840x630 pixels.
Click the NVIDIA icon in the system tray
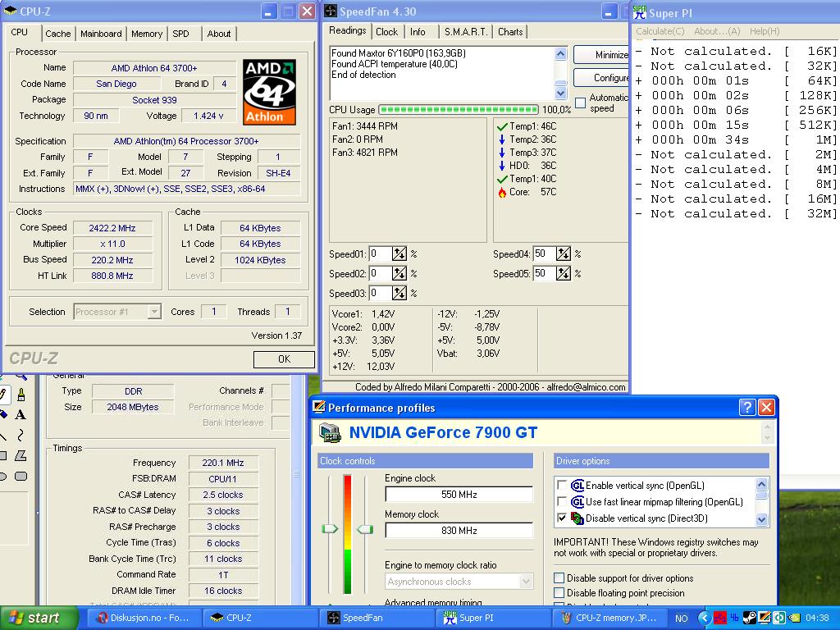(x=794, y=619)
